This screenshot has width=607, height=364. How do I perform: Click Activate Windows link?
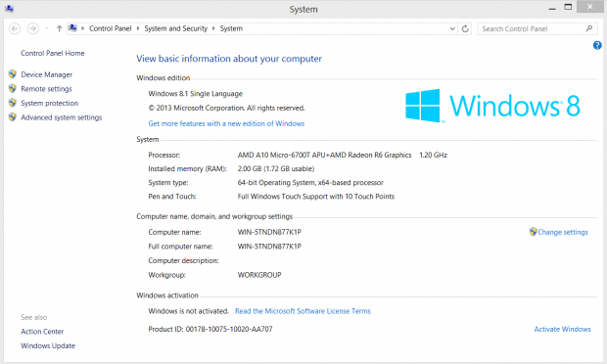[x=563, y=329]
